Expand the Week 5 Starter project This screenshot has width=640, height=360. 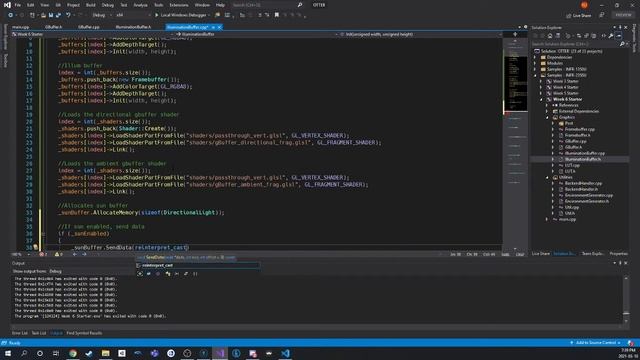pyautogui.click(x=541, y=93)
